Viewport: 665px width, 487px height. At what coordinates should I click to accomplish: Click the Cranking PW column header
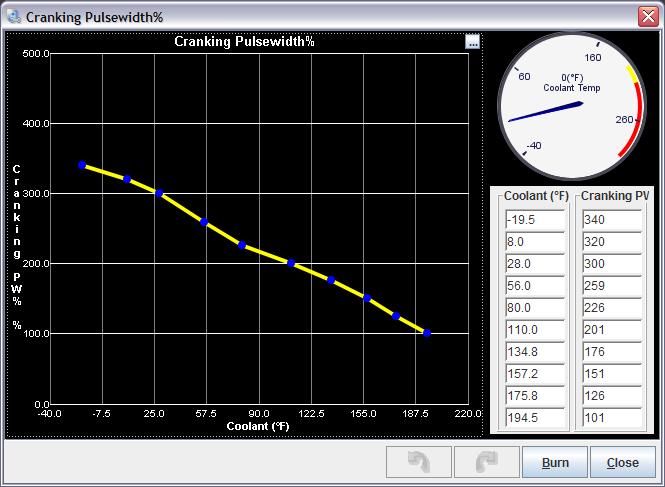[615, 196]
